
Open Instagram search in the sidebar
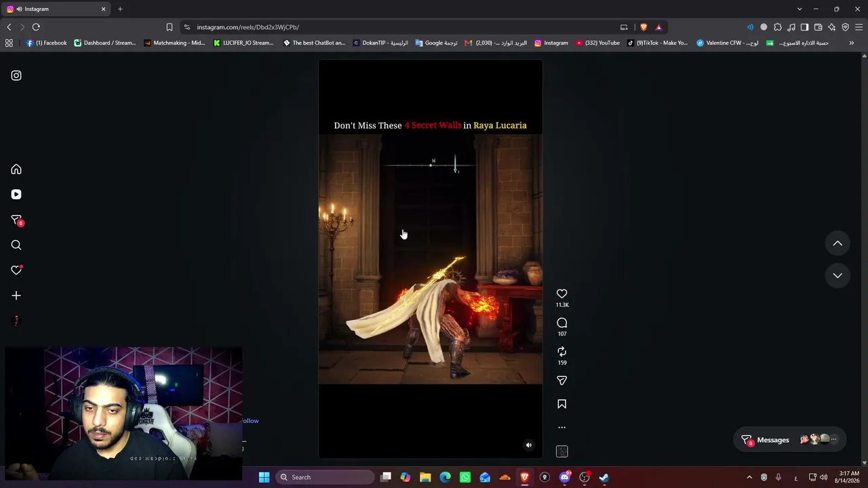(16, 245)
